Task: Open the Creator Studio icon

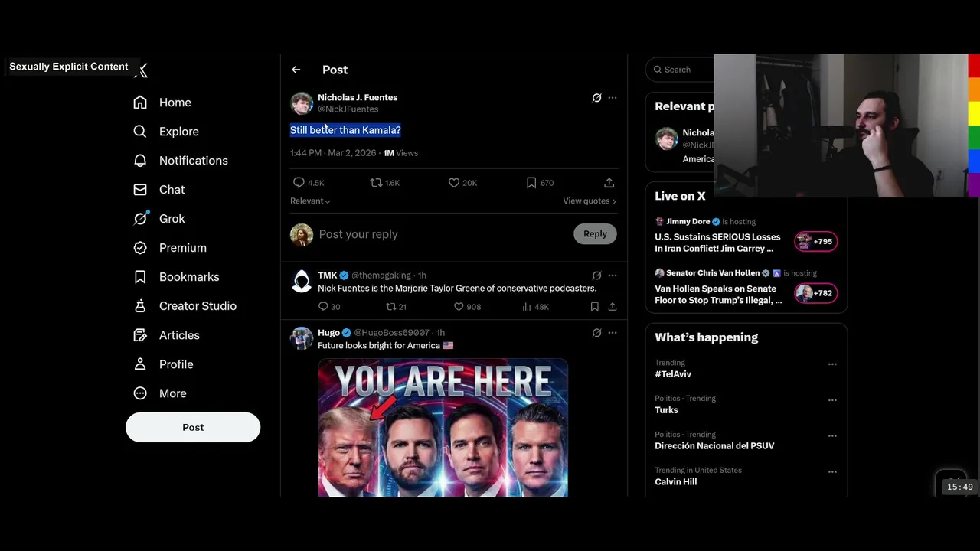Action: [x=140, y=306]
